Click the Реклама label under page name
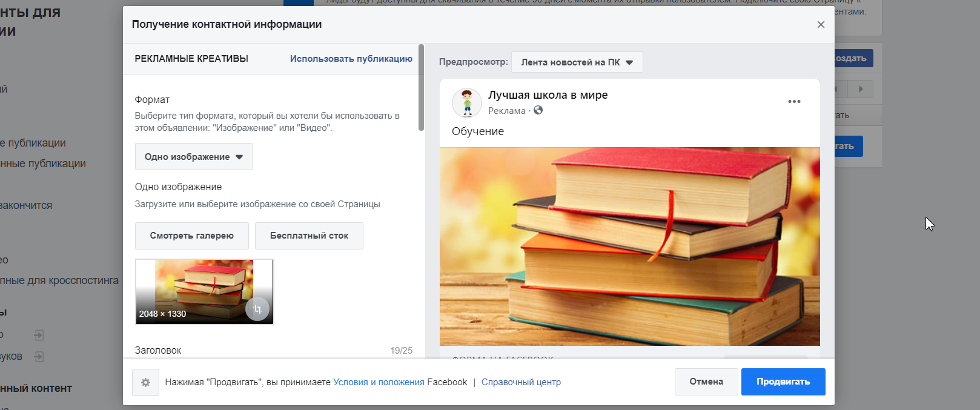This screenshot has width=980, height=410. 507,111
